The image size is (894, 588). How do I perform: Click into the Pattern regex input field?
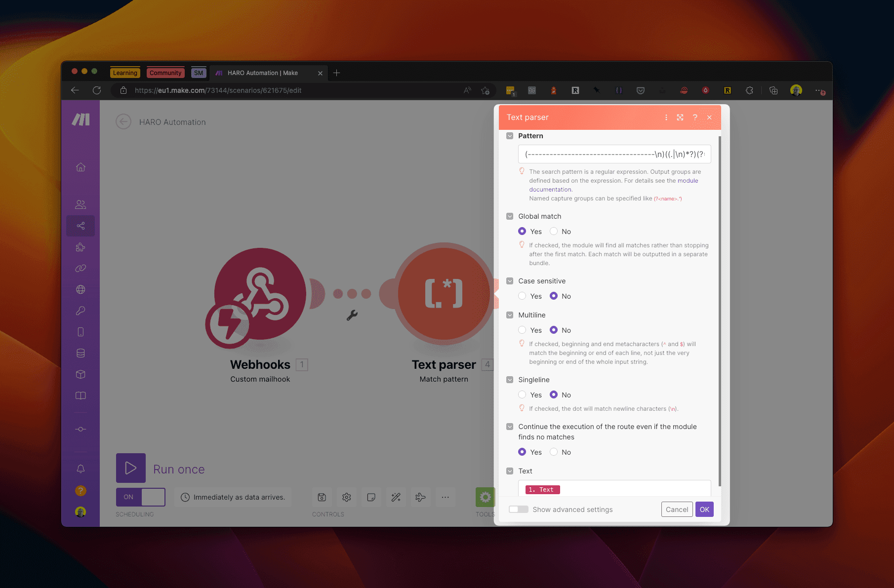click(614, 154)
